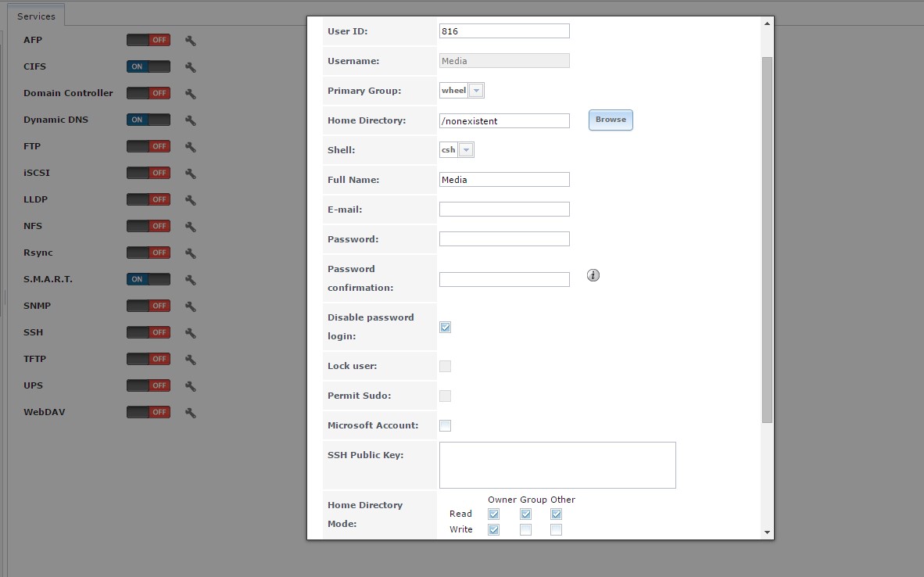
Task: Open TFTP service settings wrench
Action: [x=190, y=360]
